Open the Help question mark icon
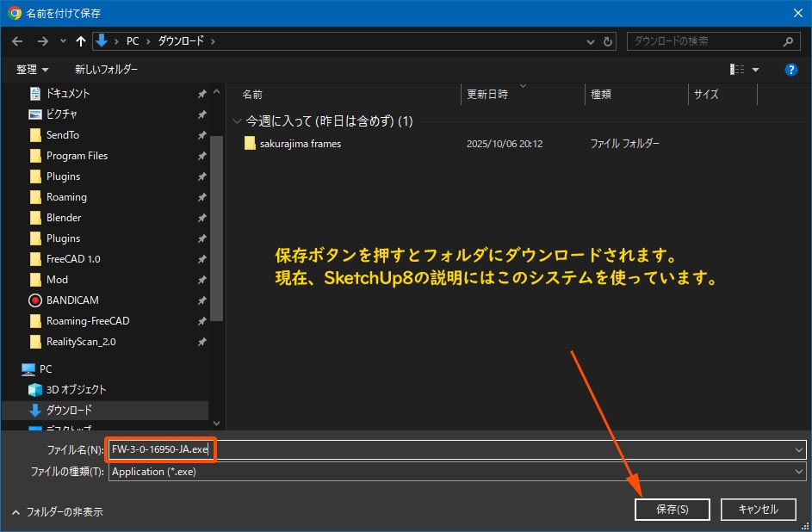The image size is (812, 532). click(x=790, y=70)
